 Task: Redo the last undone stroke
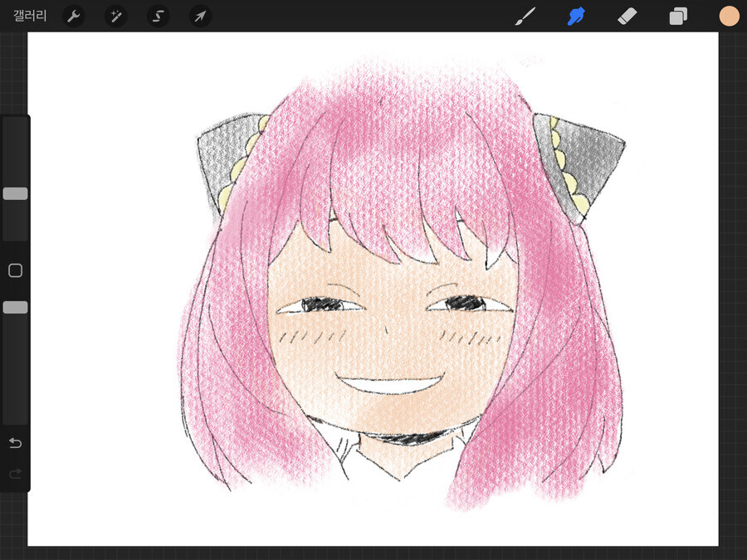(x=15, y=474)
